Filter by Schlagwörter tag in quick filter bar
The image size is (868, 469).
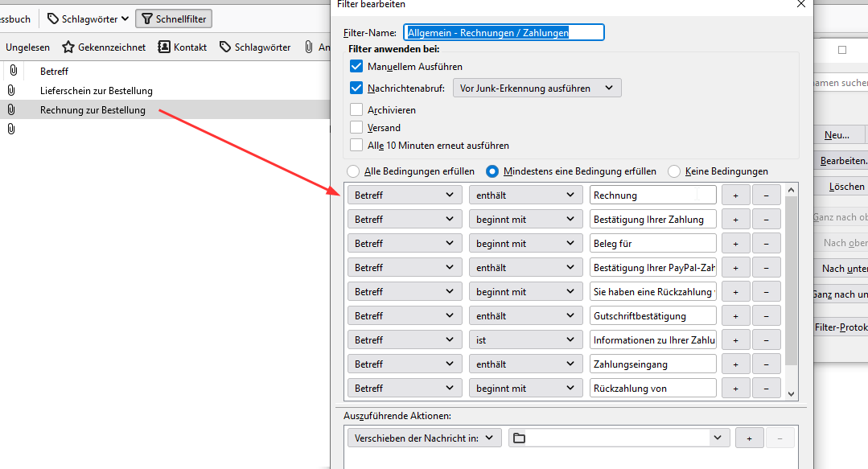pyautogui.click(x=255, y=47)
